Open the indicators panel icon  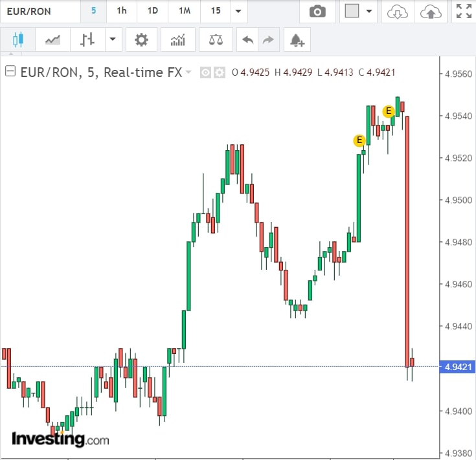177,40
